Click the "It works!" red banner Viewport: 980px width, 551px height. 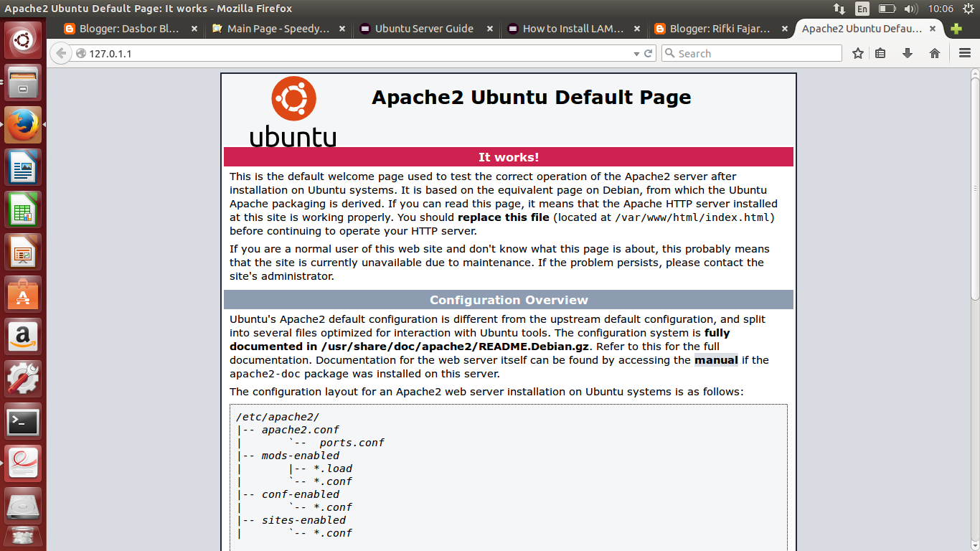tap(509, 157)
